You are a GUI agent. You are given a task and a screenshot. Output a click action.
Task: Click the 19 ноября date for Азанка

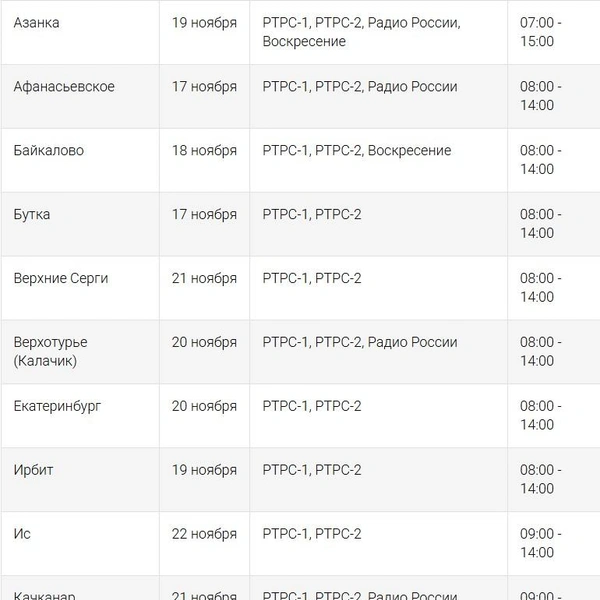point(204,23)
